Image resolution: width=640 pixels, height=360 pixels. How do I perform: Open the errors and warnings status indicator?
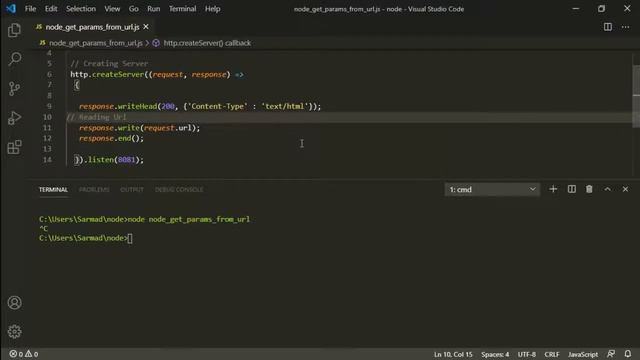[24, 354]
